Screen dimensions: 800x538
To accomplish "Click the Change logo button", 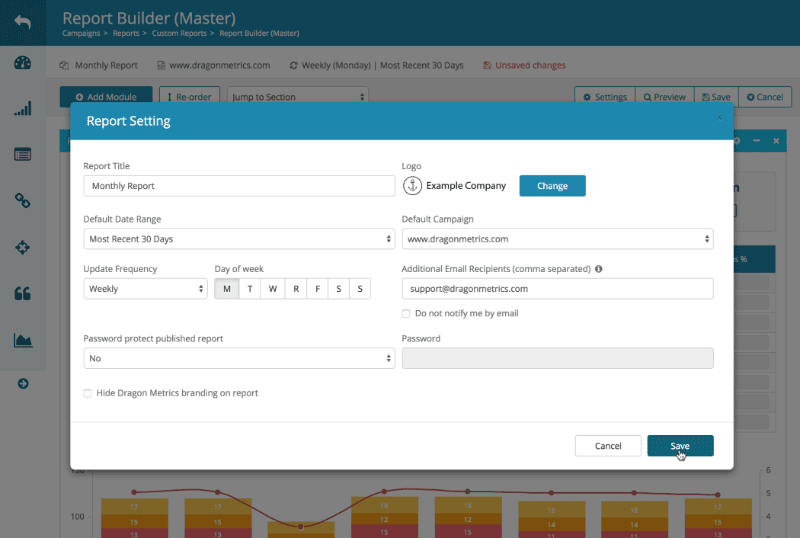I will tap(553, 186).
